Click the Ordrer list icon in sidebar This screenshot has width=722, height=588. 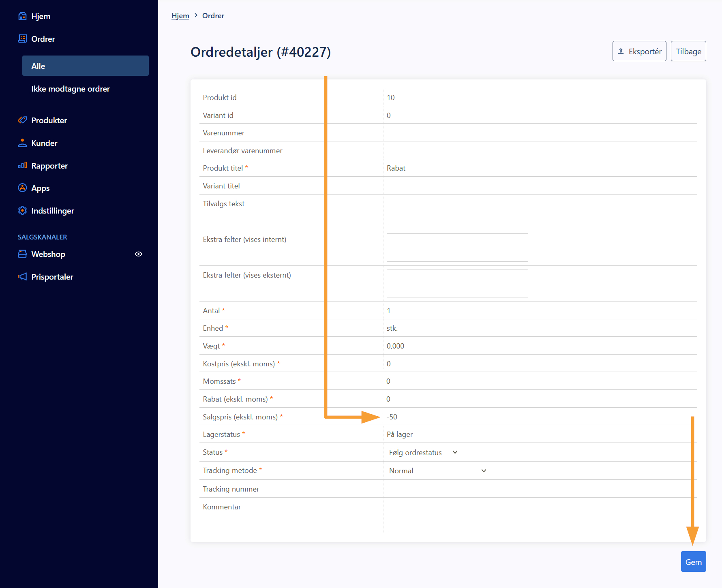[x=23, y=39]
